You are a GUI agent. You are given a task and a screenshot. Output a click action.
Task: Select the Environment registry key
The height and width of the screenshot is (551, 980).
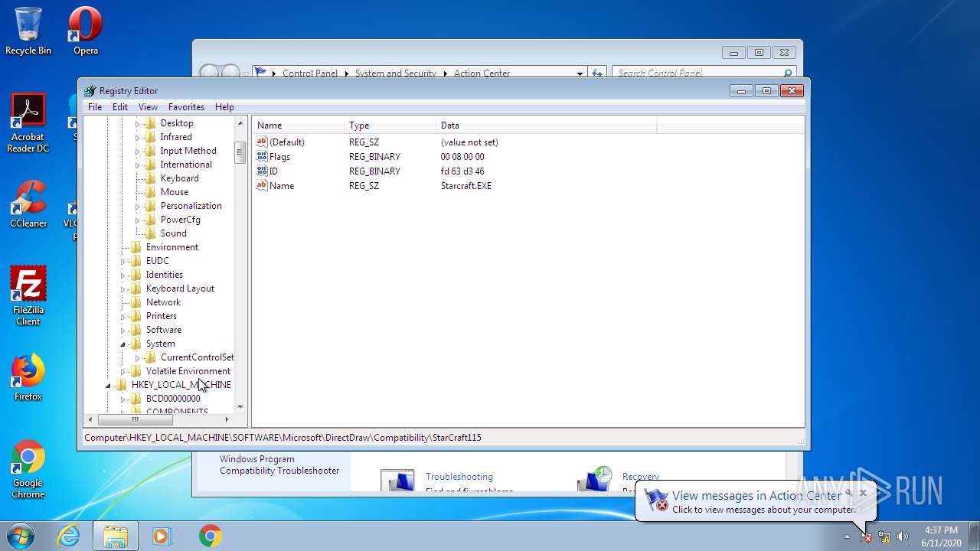[x=171, y=247]
